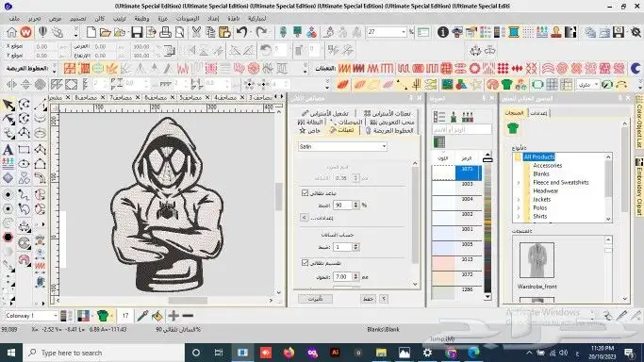Open the عرض (View) menu
Screen dimensions: 644x362
click(55, 19)
